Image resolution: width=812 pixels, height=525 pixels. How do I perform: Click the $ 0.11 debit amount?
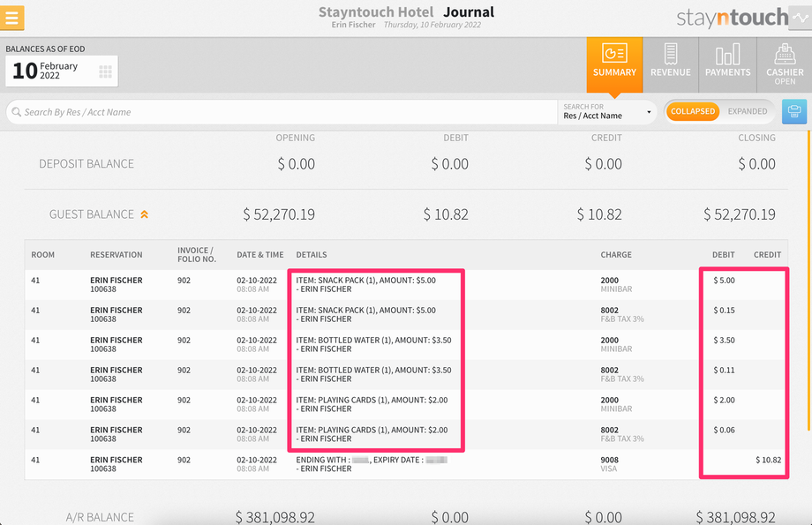(724, 371)
